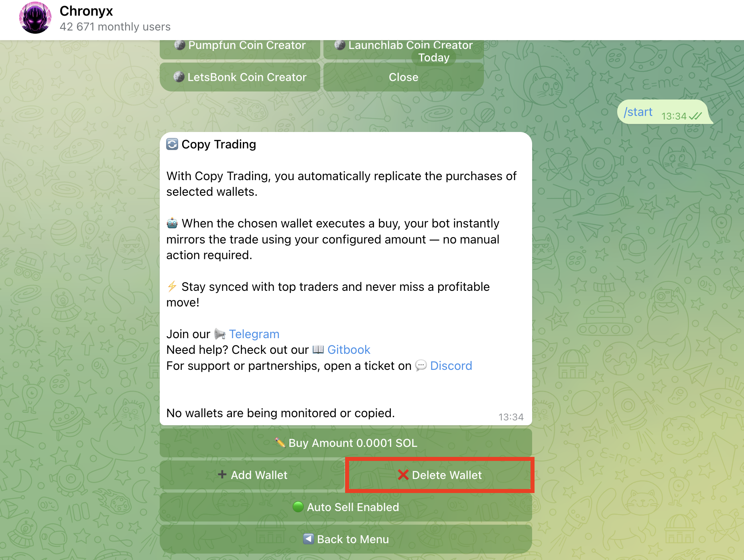The image size is (744, 560).
Task: Toggle the Auto Sell Enabled setting
Action: coord(346,507)
